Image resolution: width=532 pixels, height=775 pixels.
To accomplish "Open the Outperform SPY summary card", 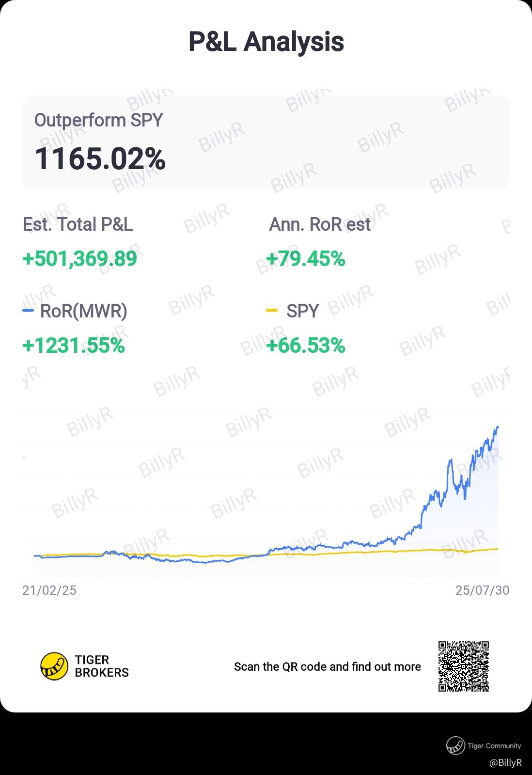I will coord(266,142).
